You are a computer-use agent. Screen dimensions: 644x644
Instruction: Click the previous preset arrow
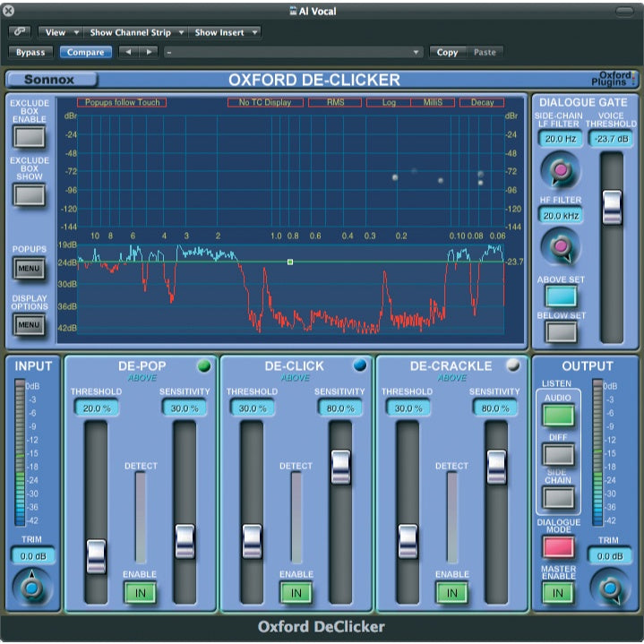(126, 53)
